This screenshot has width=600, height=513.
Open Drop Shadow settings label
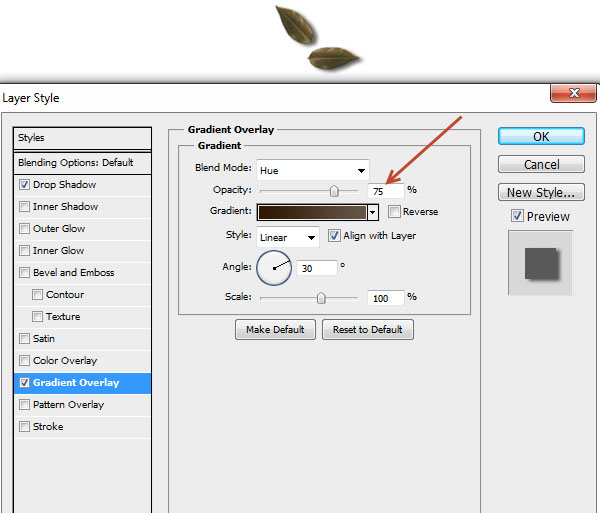(64, 185)
